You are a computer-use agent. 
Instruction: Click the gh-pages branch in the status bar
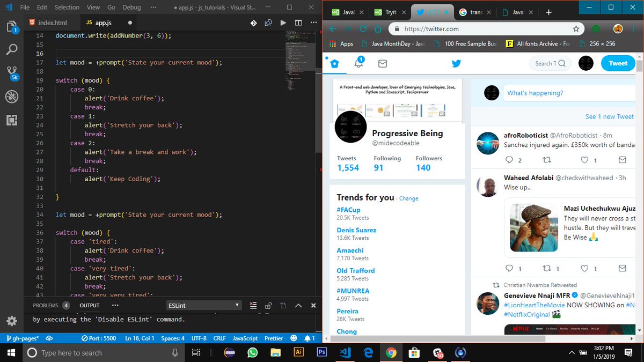(x=23, y=338)
